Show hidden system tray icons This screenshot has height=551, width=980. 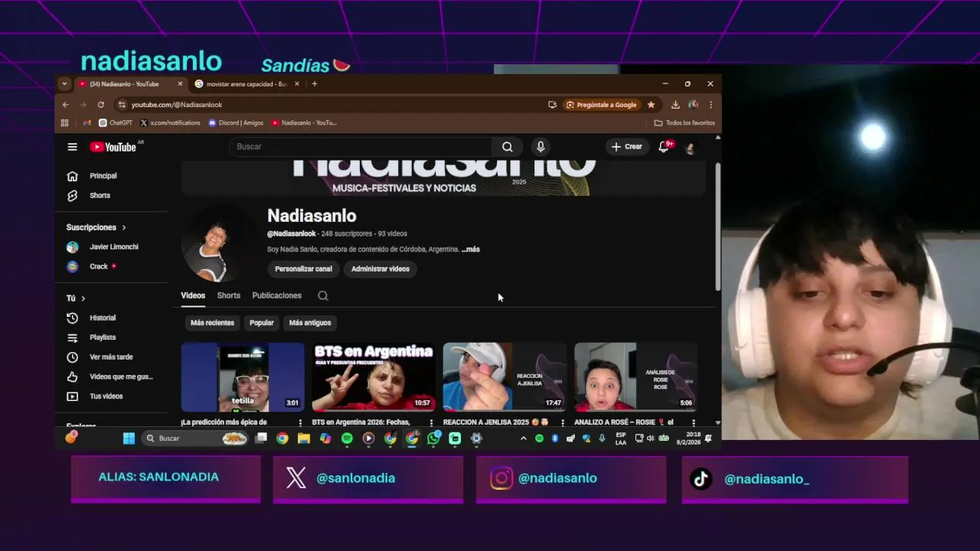[523, 439]
